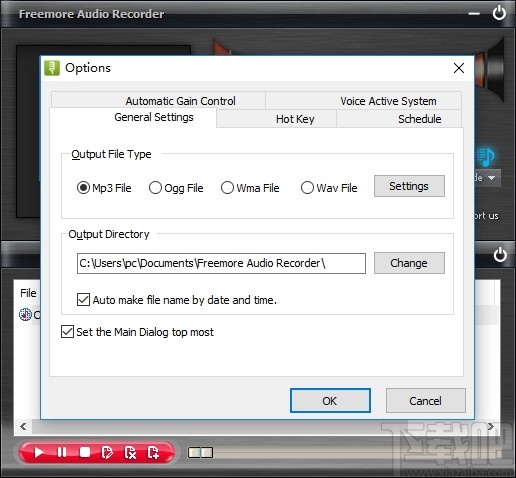Switch to the Automatic Gain Control tab
Image resolution: width=516 pixels, height=478 pixels.
point(158,100)
